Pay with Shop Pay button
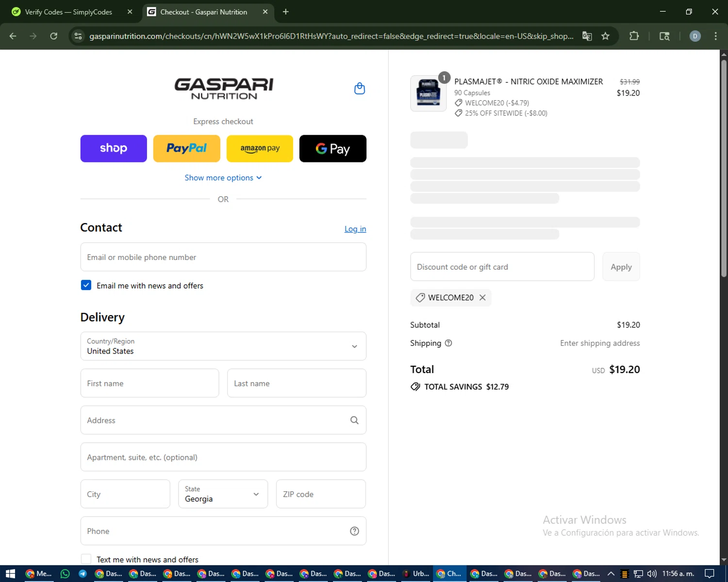 pyautogui.click(x=114, y=148)
